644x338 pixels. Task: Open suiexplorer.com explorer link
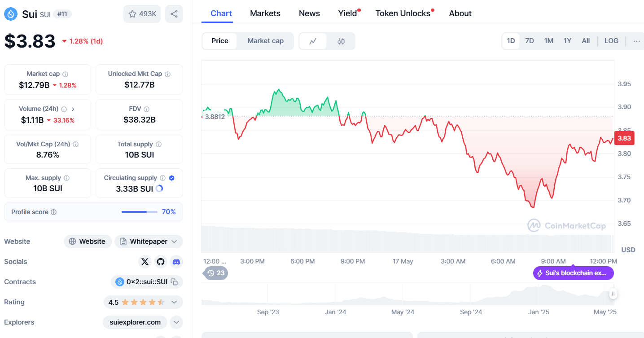[x=135, y=322]
